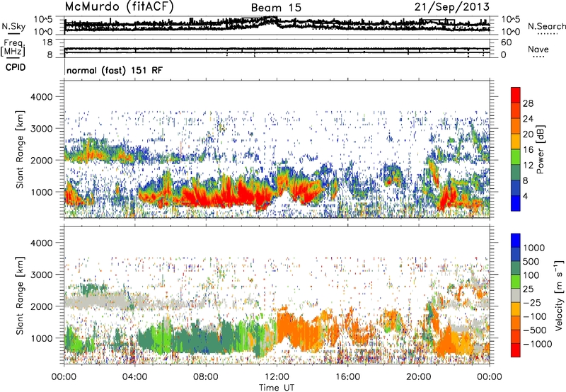Click 'normal (fast) 151 RF' text
Image resolution: width=566 pixels, height=392 pixels.
click(x=115, y=70)
